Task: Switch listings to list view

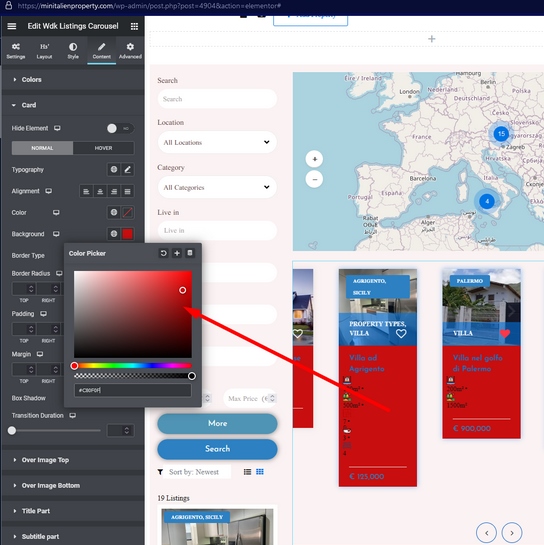Action: (x=247, y=472)
